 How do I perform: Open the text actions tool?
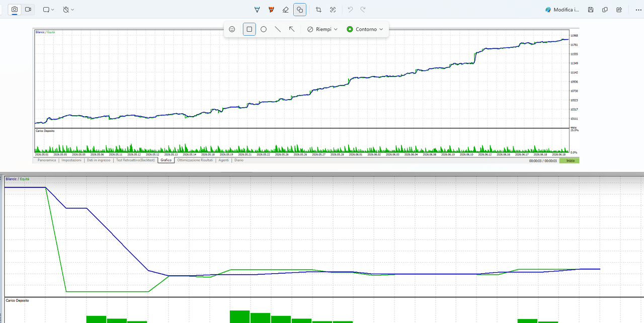pyautogui.click(x=333, y=10)
